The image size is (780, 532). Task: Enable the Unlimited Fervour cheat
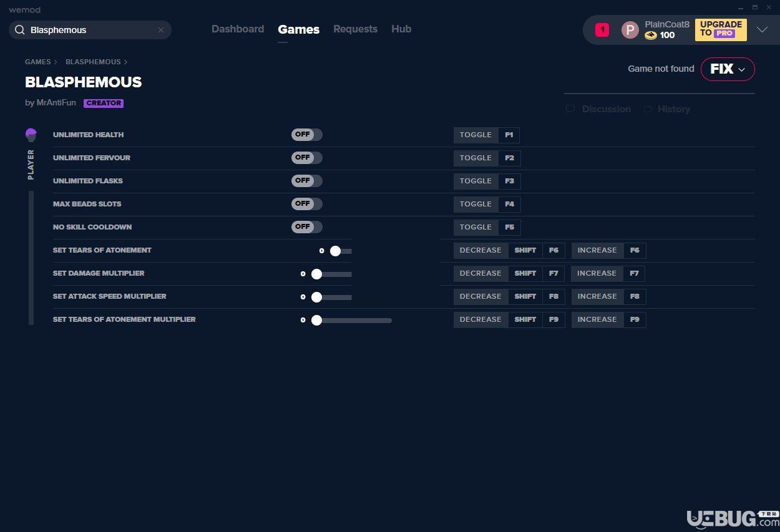pyautogui.click(x=307, y=158)
